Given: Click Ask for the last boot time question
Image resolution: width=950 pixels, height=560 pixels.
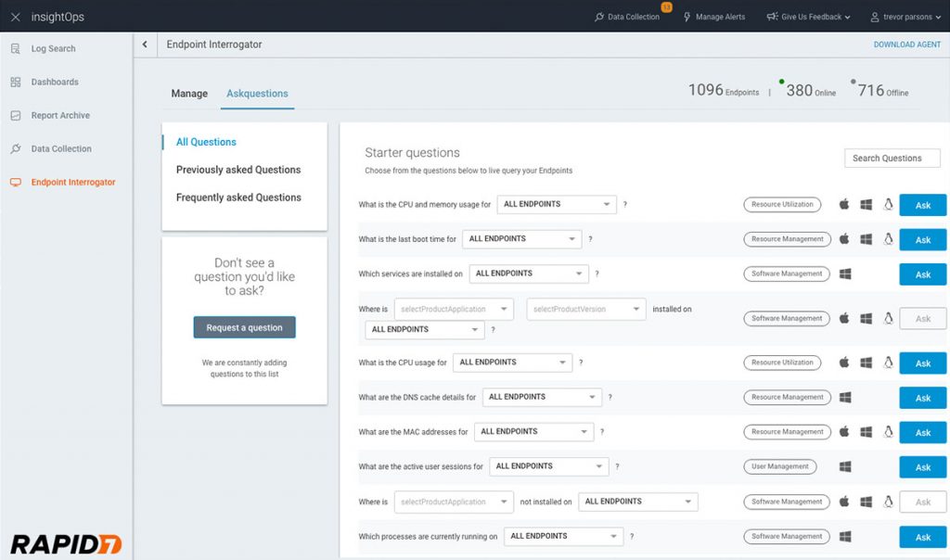Looking at the screenshot, I should tap(923, 240).
